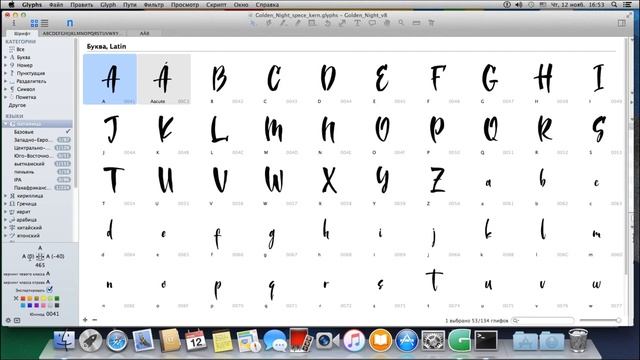Click the icon next to the sidebar gear
This screenshot has width=640, height=360.
(x=17, y=320)
